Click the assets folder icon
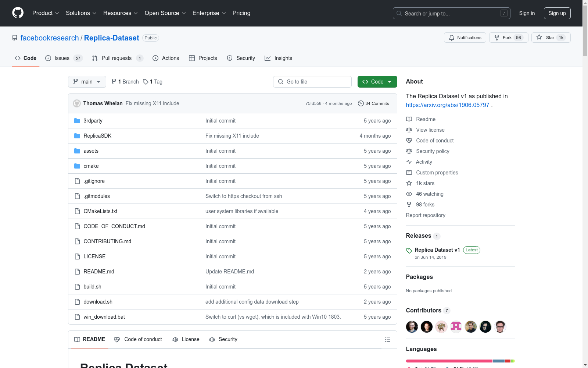The height and width of the screenshot is (368, 588). click(77, 151)
